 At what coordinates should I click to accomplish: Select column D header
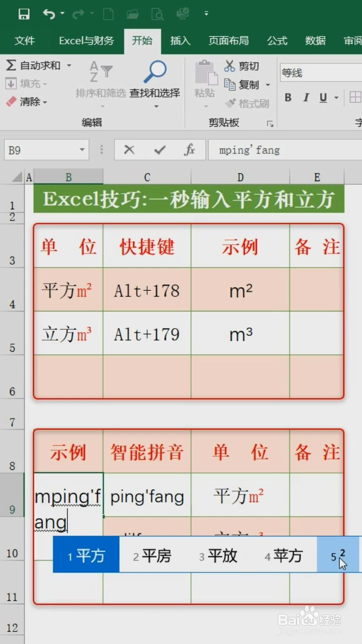point(240,177)
